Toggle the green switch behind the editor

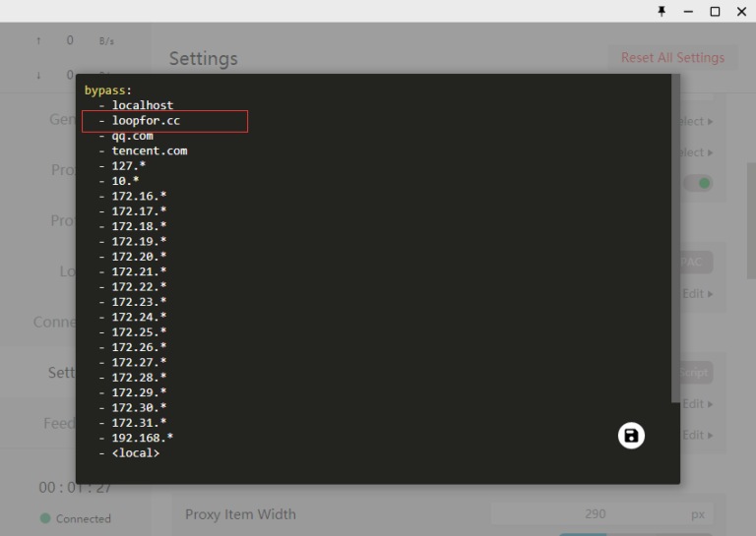pos(699,183)
